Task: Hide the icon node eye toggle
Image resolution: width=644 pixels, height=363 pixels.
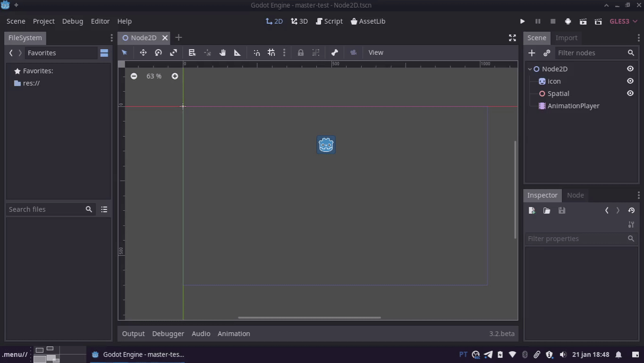Action: click(630, 81)
